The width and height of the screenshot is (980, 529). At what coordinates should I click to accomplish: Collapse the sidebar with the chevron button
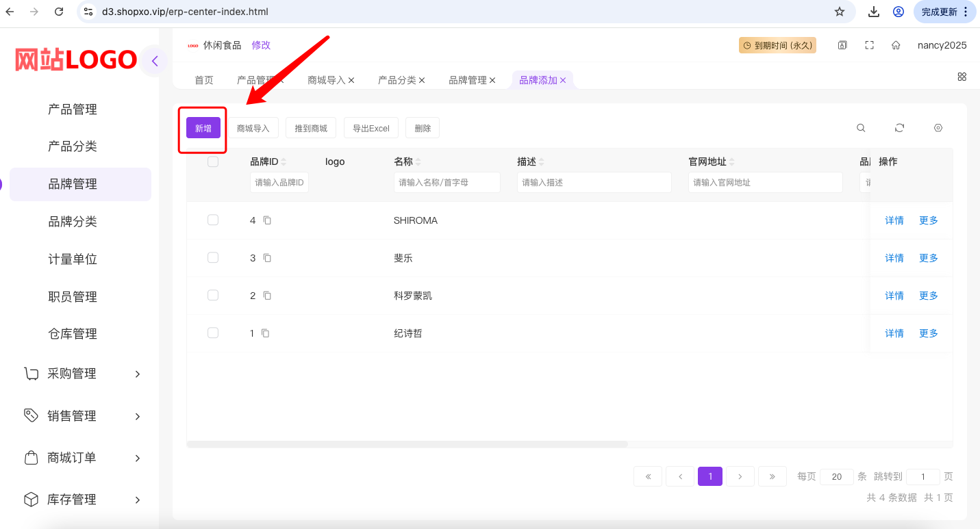pyautogui.click(x=155, y=61)
